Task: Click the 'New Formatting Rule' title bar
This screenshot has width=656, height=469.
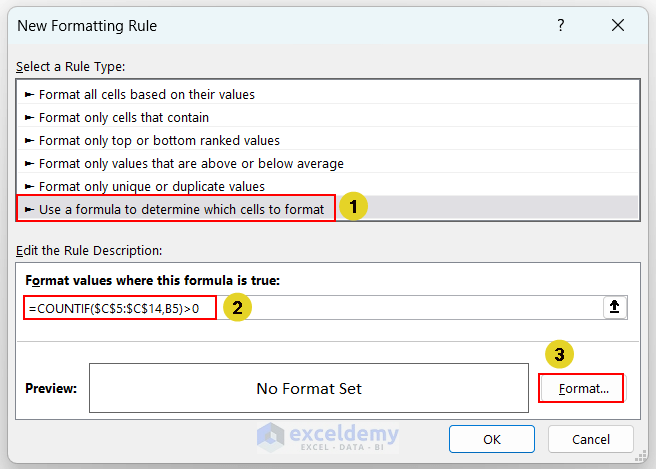Action: pyautogui.click(x=250, y=25)
